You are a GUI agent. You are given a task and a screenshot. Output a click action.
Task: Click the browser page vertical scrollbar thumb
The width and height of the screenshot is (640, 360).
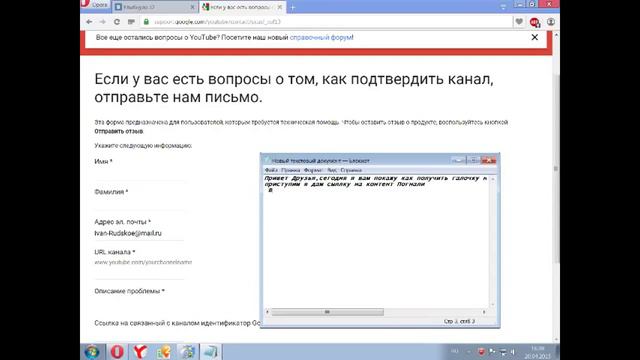coord(556,168)
